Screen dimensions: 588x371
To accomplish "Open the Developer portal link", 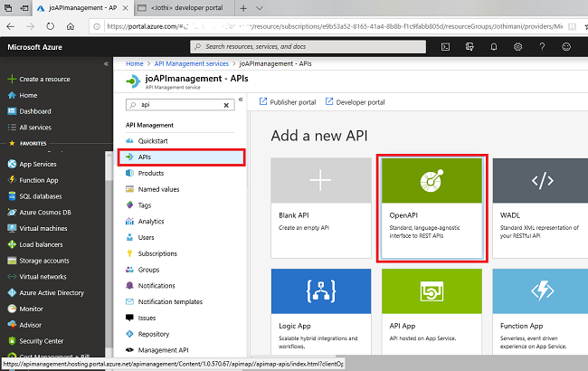I will (355, 102).
